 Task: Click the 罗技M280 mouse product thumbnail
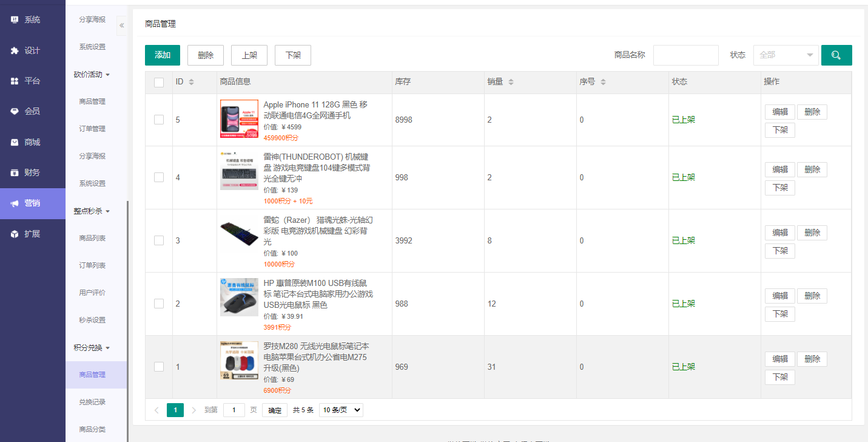click(x=239, y=360)
